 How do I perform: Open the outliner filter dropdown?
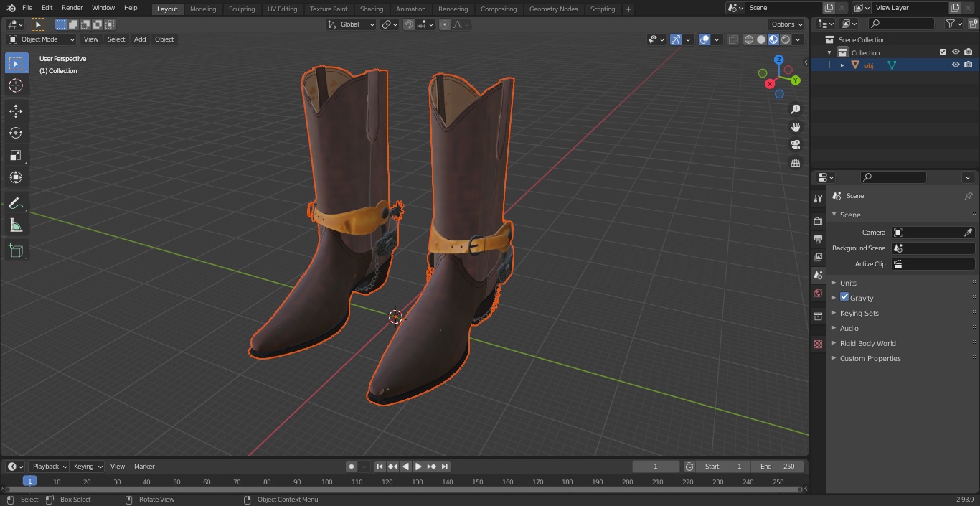[x=953, y=24]
